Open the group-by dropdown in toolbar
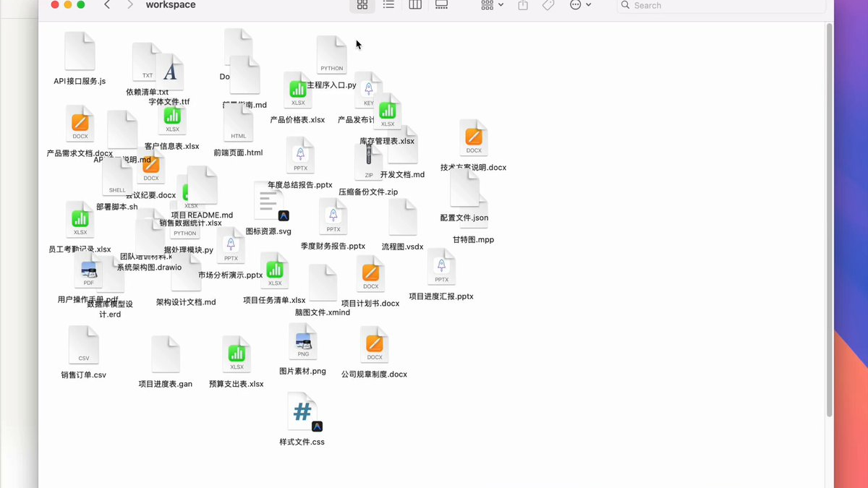Viewport: 868px width, 488px height. point(492,5)
